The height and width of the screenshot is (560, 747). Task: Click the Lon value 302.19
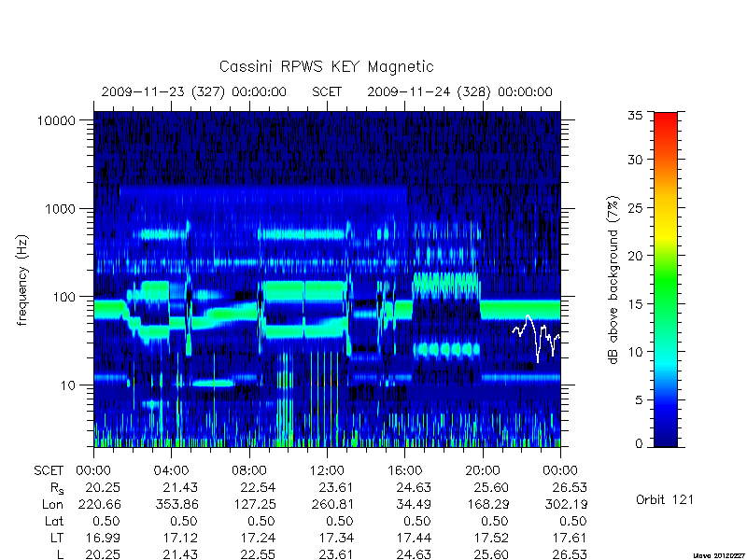566,504
